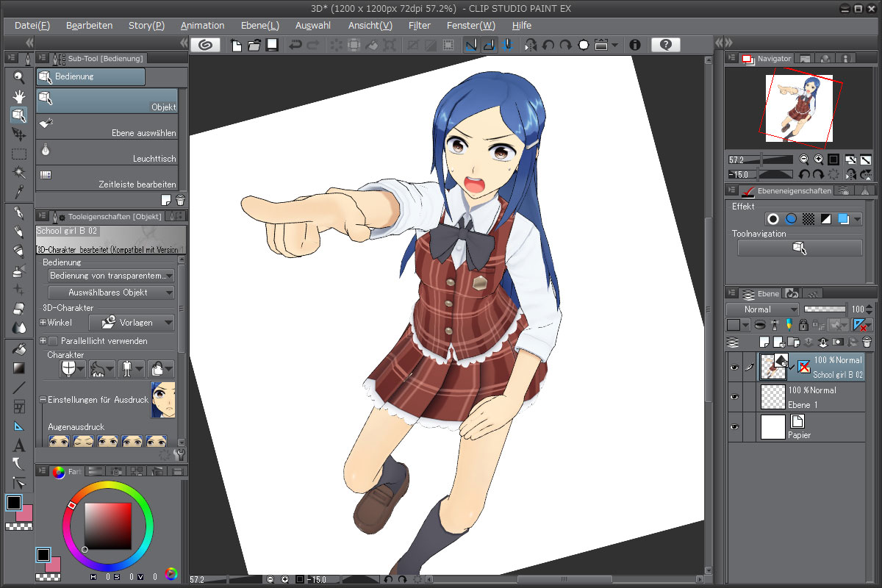Open the Filter menu
The height and width of the screenshot is (588, 882).
click(420, 25)
